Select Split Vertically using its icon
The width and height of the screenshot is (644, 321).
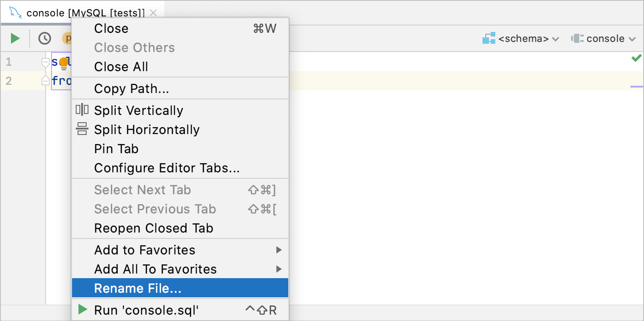[83, 110]
